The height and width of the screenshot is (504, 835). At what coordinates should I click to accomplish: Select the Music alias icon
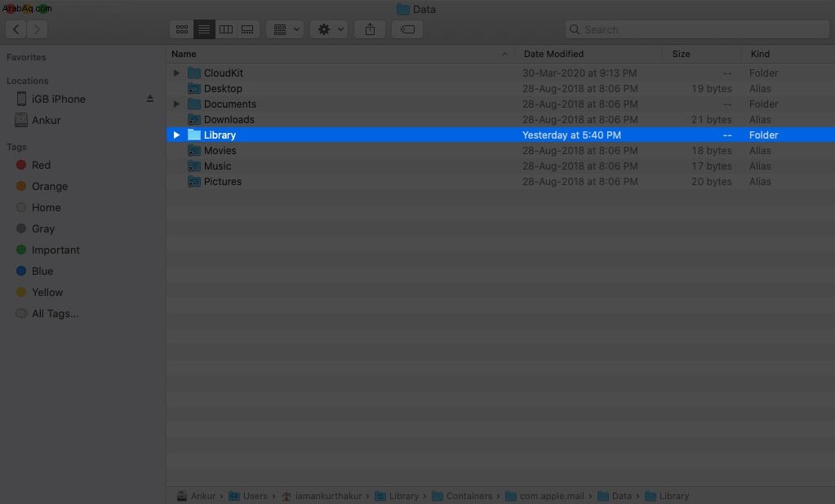[x=194, y=166]
